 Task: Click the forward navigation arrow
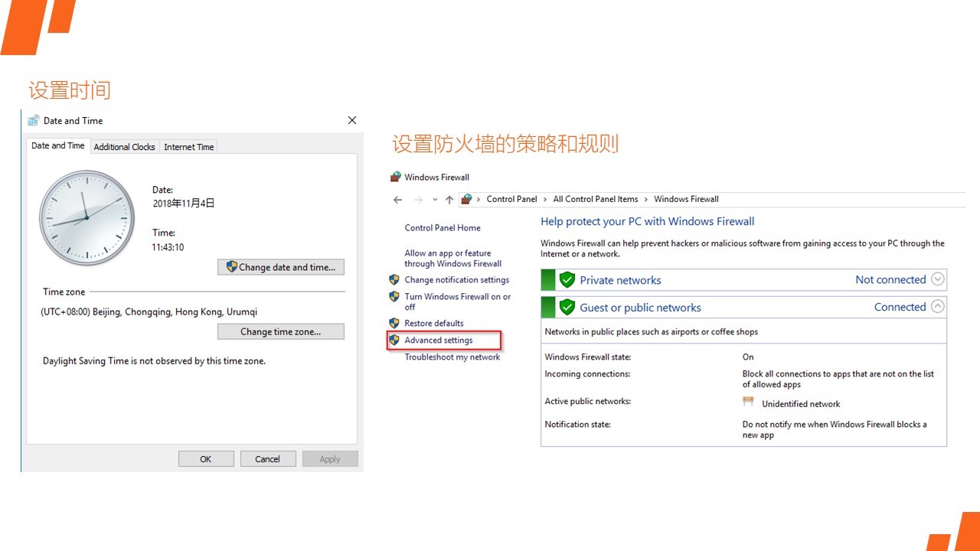[x=418, y=199]
